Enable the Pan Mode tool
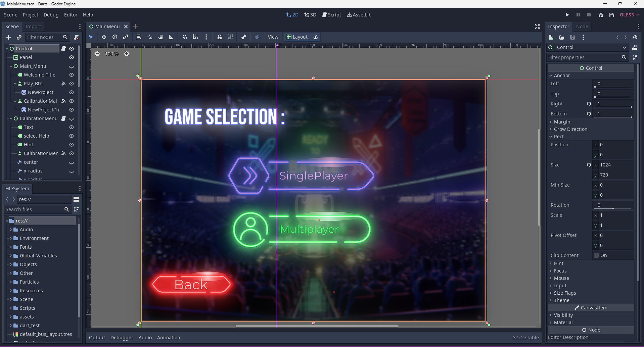The image size is (644, 347). point(160,37)
